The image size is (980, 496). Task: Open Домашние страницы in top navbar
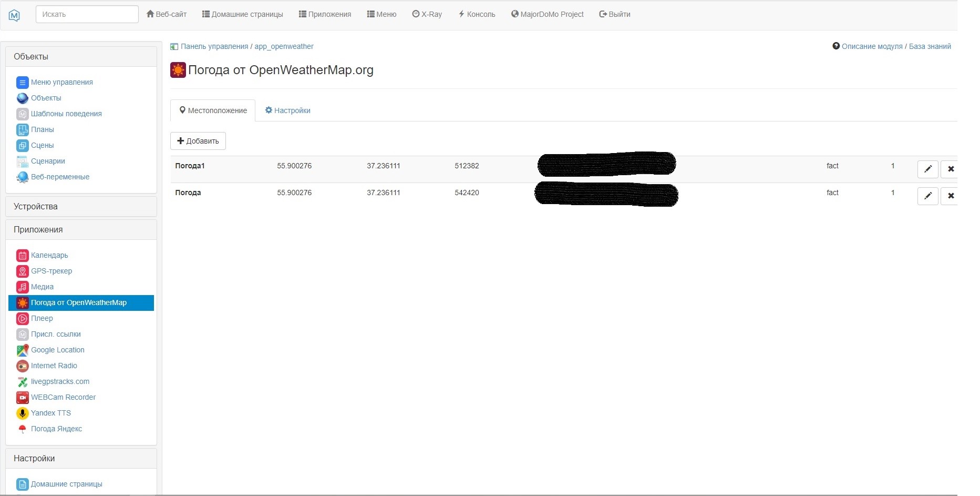pyautogui.click(x=243, y=14)
